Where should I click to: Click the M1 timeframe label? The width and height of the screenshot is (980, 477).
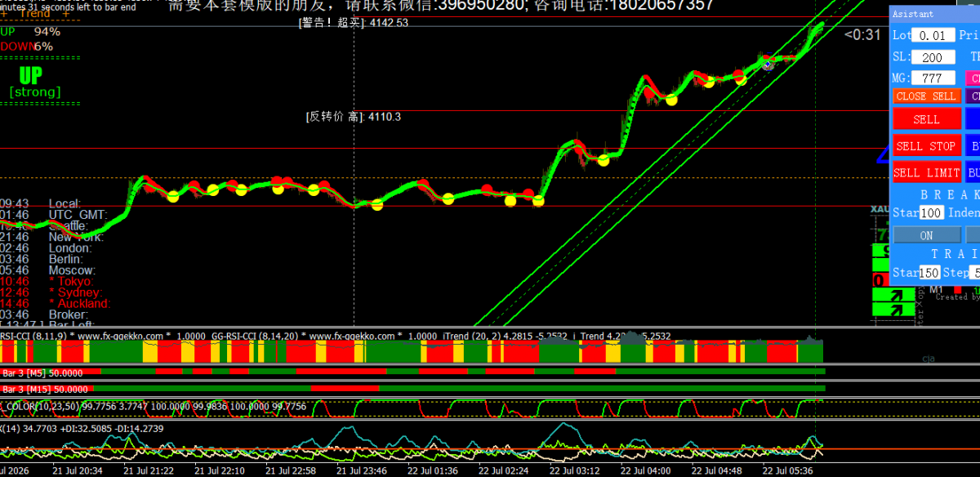pyautogui.click(x=936, y=289)
